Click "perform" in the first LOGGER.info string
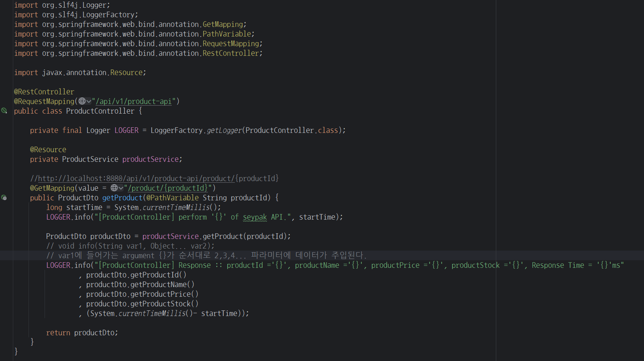Viewport: 644px width, 361px height. 193,217
